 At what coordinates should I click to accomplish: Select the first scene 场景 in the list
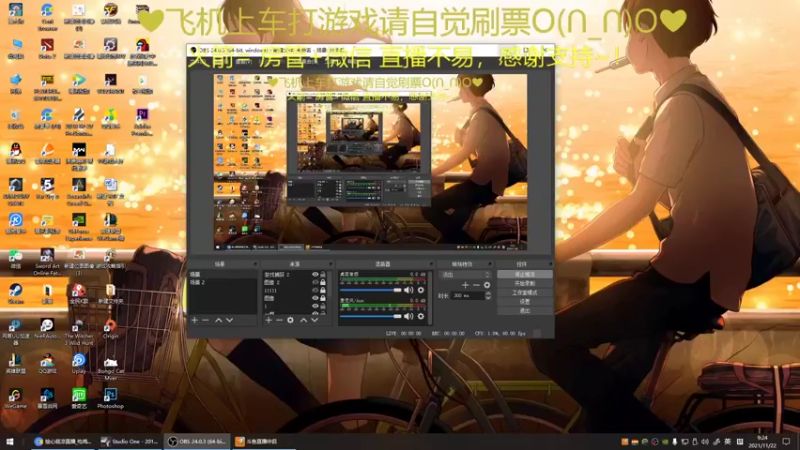point(223,274)
